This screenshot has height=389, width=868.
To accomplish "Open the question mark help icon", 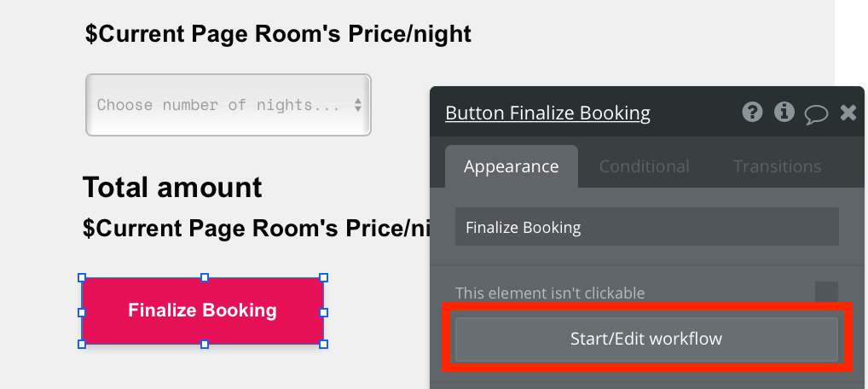I will pyautogui.click(x=752, y=113).
